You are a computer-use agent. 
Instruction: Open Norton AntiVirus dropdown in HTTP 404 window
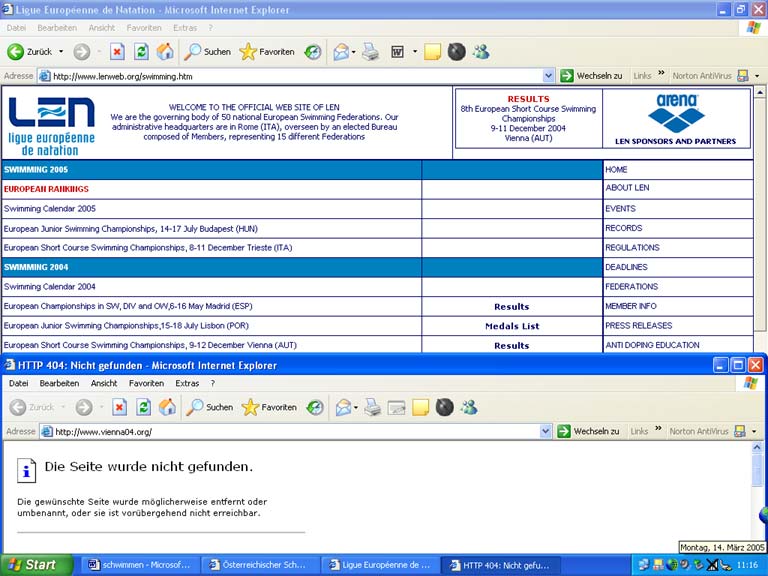tap(754, 432)
